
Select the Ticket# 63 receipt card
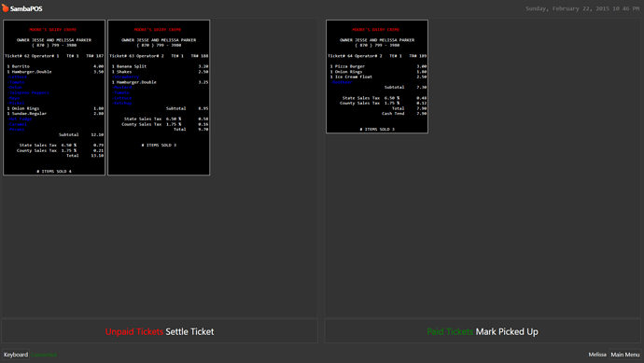[x=159, y=98]
